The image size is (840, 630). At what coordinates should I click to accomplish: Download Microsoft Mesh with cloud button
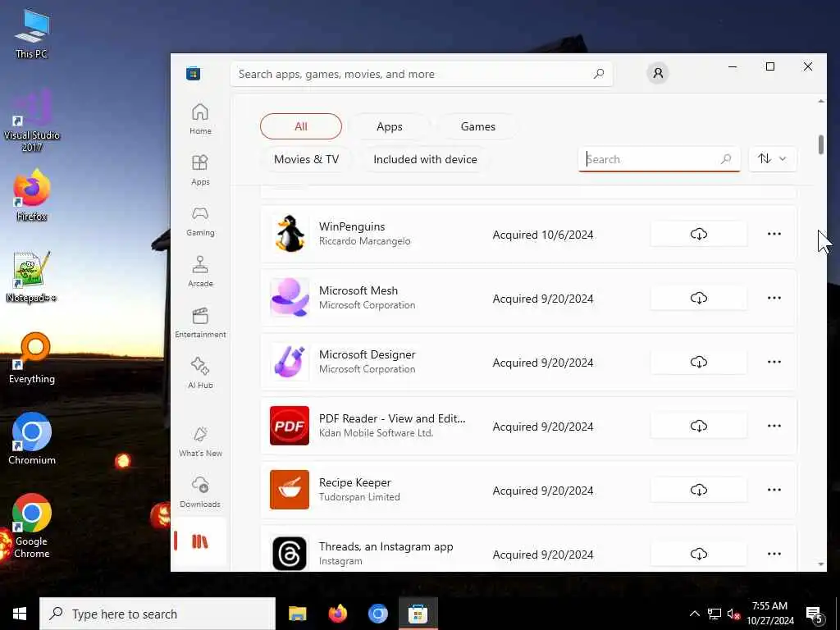point(699,298)
